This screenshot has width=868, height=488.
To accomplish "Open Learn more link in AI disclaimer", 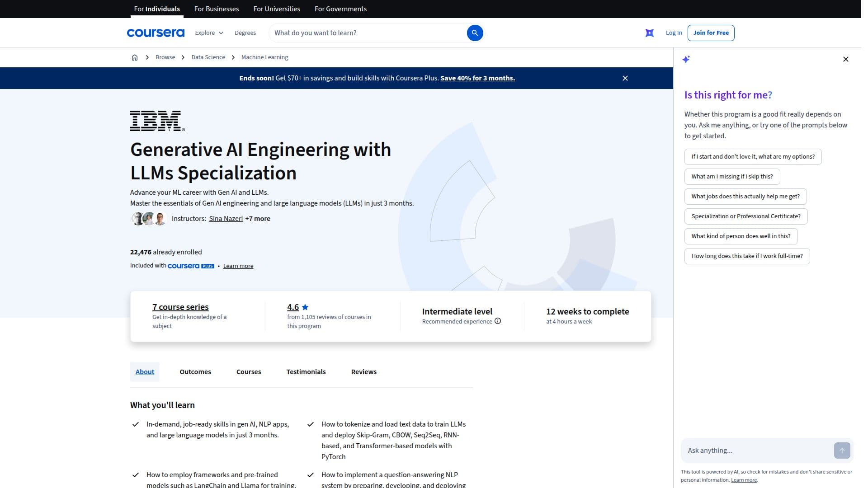I will 744,480.
